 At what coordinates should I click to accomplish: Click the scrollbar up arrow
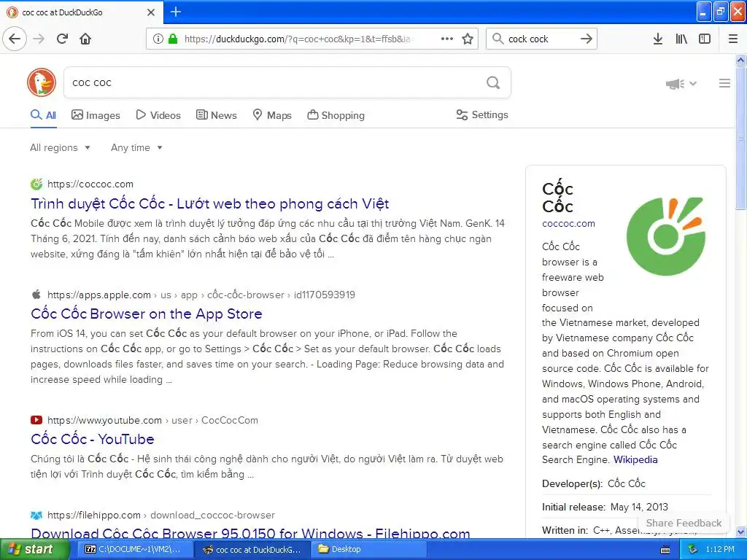click(x=741, y=60)
